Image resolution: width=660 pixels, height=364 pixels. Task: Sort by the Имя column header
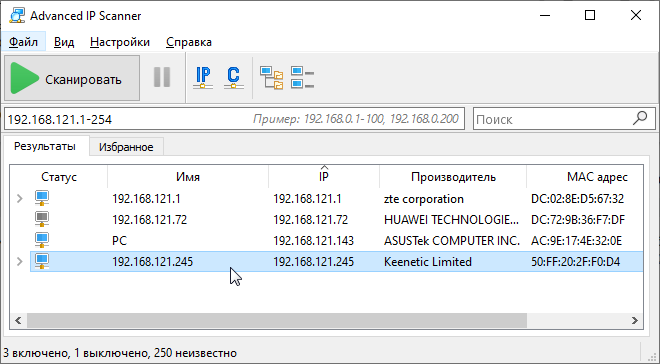coord(188,177)
